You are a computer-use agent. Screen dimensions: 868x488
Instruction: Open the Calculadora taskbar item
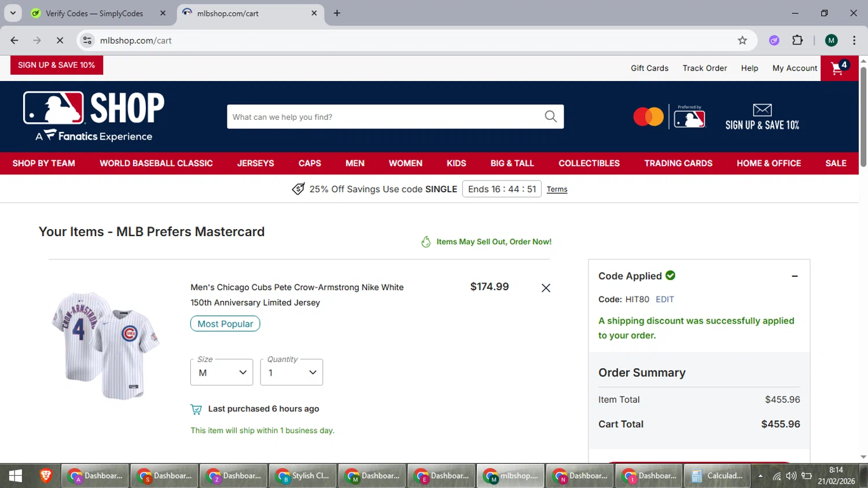pyautogui.click(x=718, y=476)
